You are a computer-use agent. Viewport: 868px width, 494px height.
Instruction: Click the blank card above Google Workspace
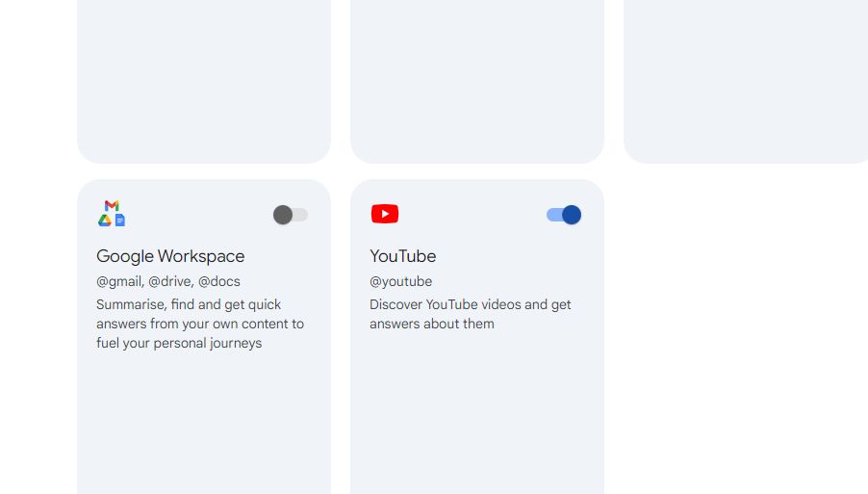[203, 77]
